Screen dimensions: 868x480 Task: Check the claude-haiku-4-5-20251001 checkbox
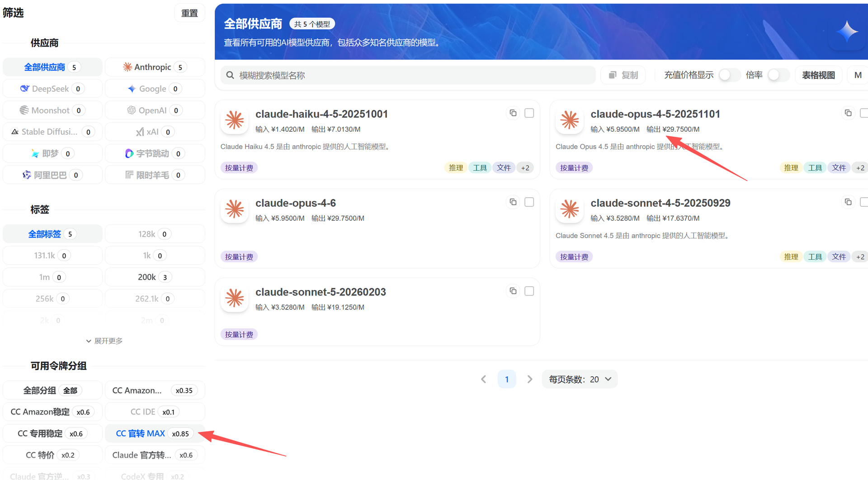[x=529, y=113]
